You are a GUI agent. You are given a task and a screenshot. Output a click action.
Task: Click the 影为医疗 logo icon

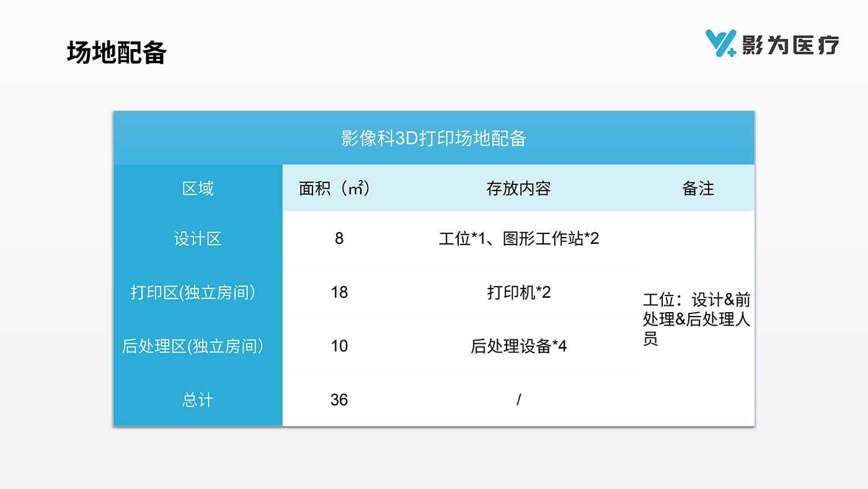720,43
